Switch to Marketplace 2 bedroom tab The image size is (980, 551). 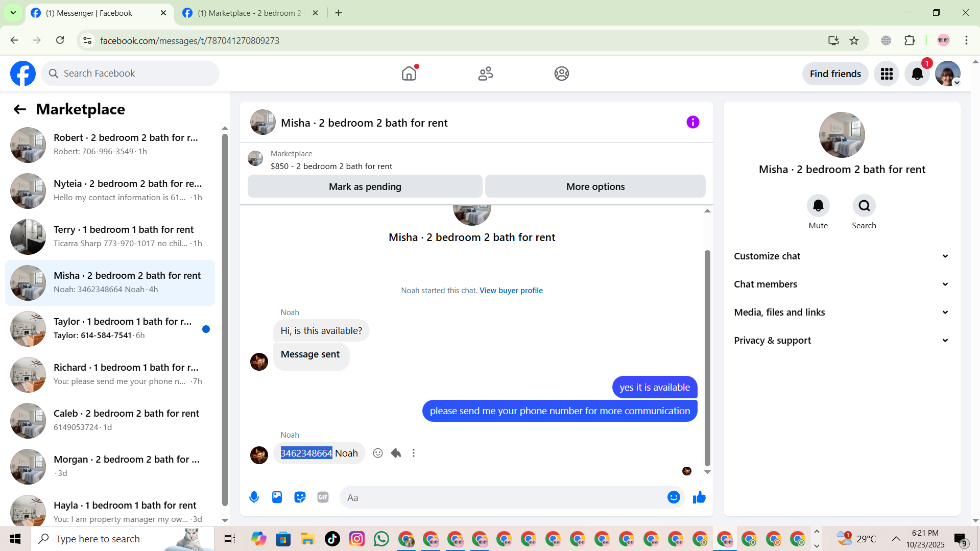click(250, 13)
